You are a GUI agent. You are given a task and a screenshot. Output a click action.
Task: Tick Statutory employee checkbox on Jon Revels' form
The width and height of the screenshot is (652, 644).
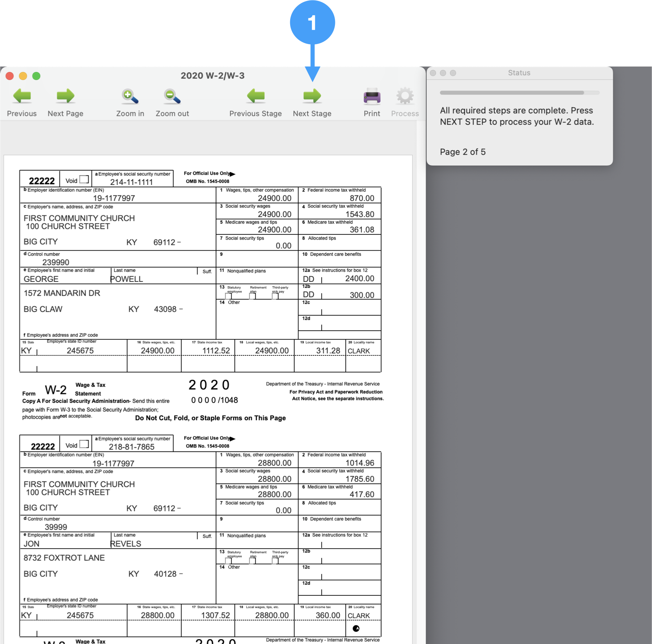228,561
